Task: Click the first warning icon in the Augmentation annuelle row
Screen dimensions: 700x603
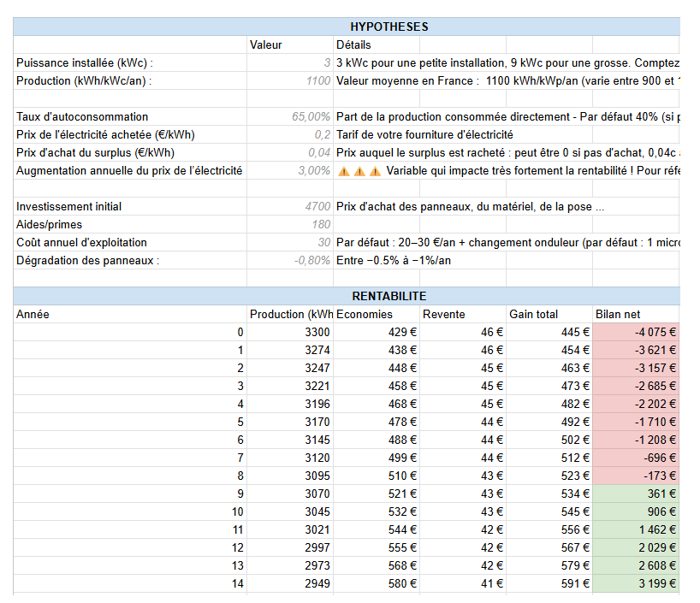Action: pos(343,170)
